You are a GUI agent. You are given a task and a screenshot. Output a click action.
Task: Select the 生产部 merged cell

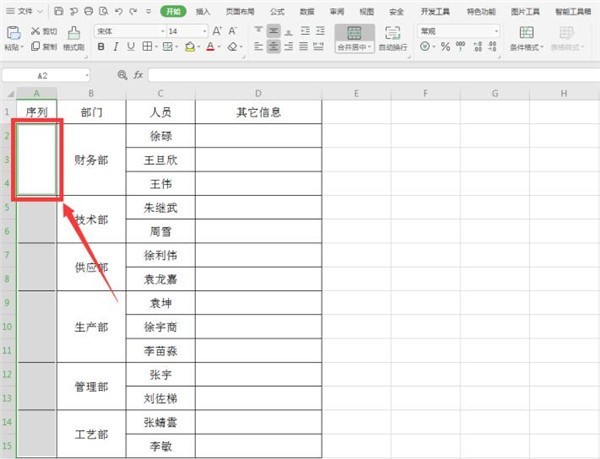[91, 327]
